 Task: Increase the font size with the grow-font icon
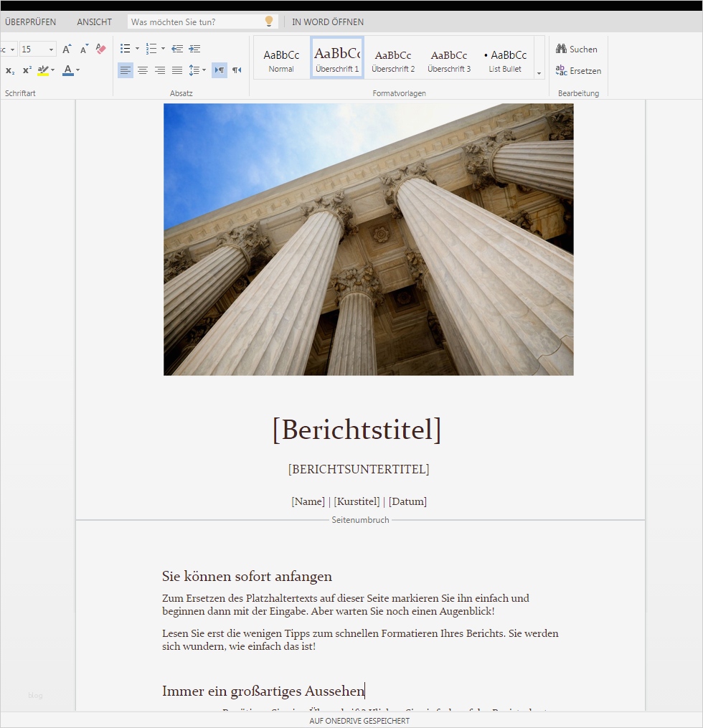click(x=66, y=49)
